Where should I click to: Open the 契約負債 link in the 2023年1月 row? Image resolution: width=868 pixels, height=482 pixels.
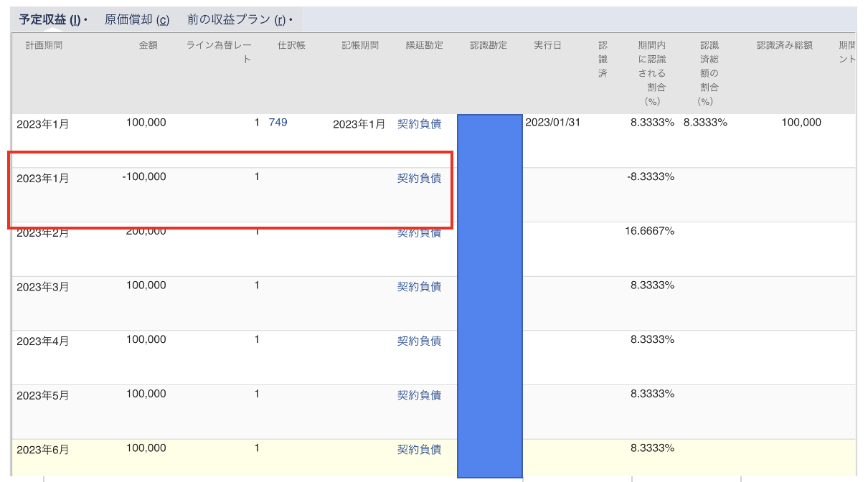point(418,123)
